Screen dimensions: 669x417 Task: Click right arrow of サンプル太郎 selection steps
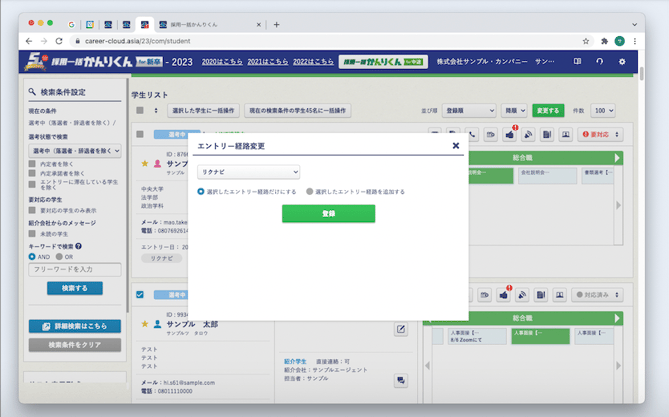[x=619, y=365]
